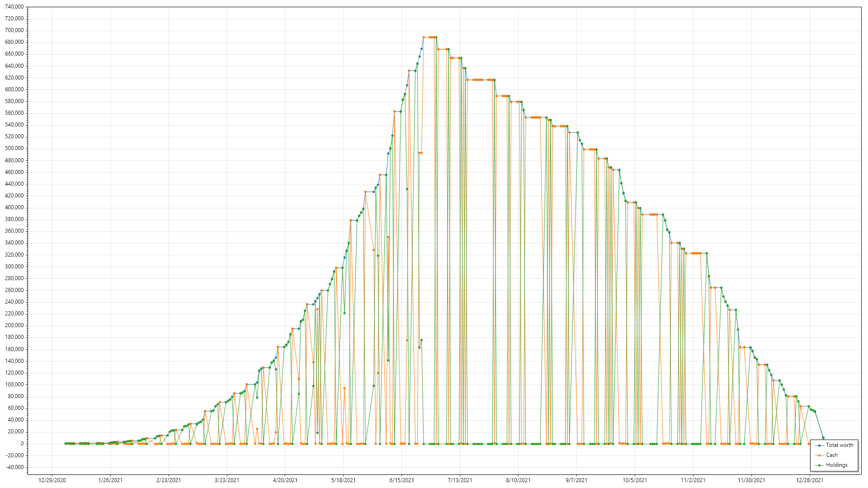Click the 9/7/2021 x-axis date label
Screen dimensions: 868x488
click(576, 480)
